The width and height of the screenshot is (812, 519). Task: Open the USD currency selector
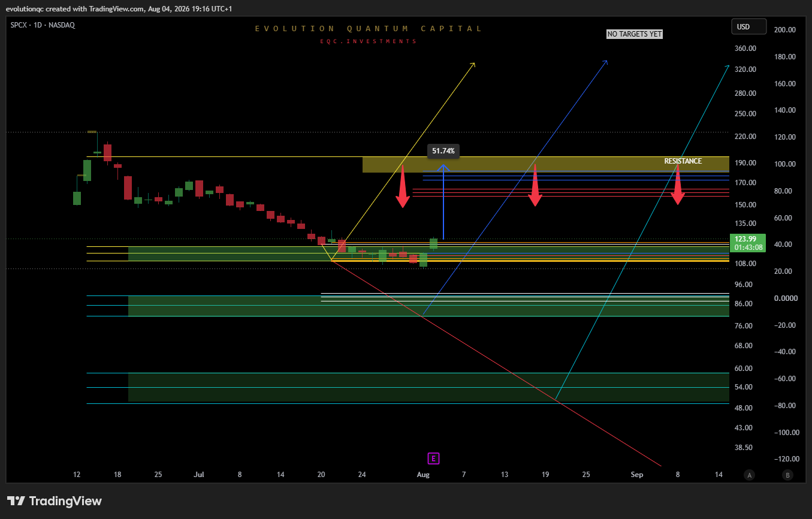pyautogui.click(x=748, y=26)
